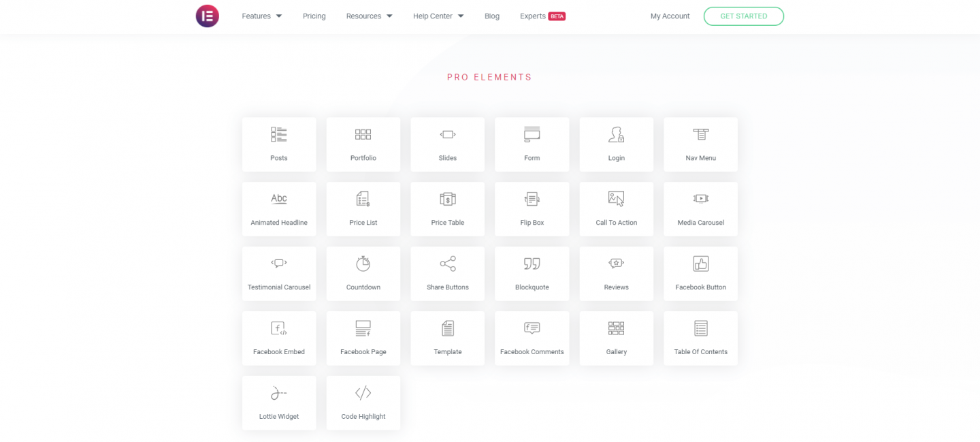The image size is (980, 442).
Task: Go to the Blog page
Action: pos(492,16)
